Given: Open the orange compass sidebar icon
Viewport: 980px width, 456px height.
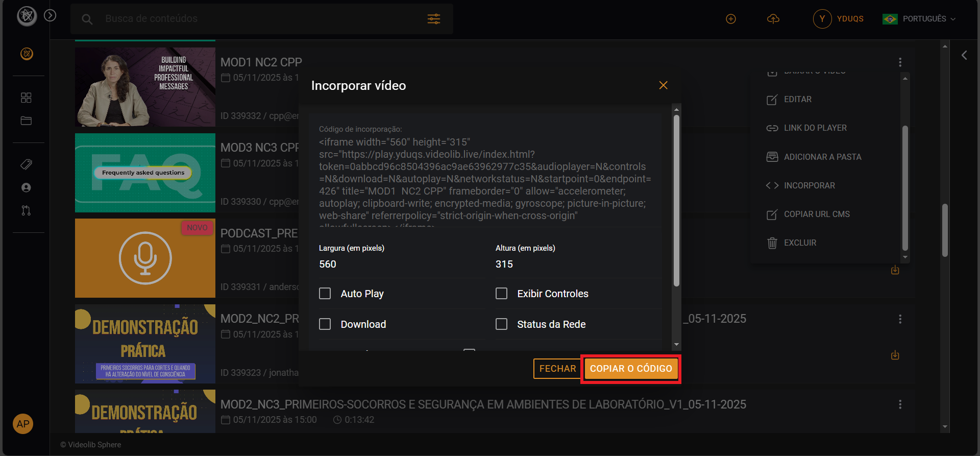Looking at the screenshot, I should click(x=27, y=54).
